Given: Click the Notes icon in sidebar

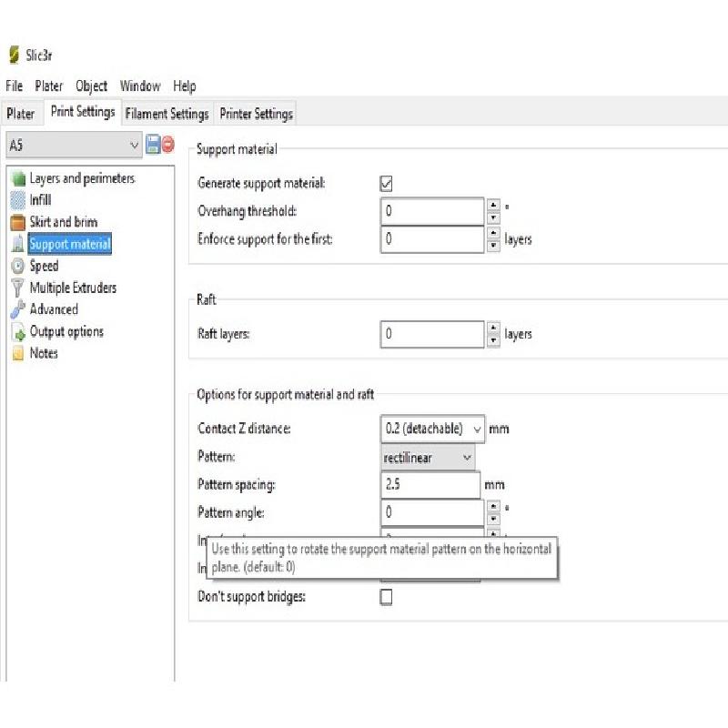Looking at the screenshot, I should [x=18, y=353].
